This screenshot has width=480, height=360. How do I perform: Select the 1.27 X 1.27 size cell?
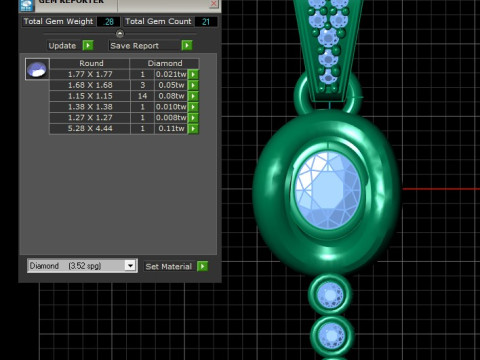click(90, 118)
